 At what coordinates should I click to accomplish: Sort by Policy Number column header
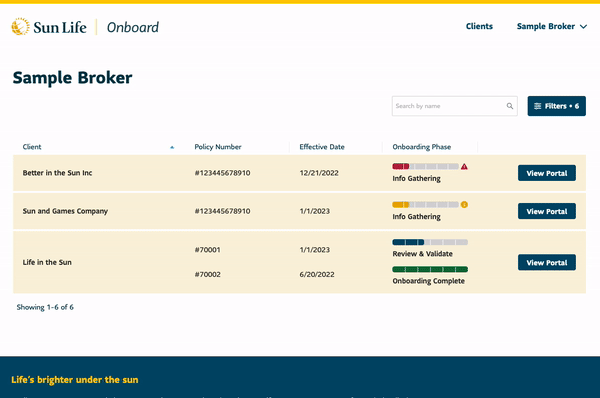pos(218,147)
